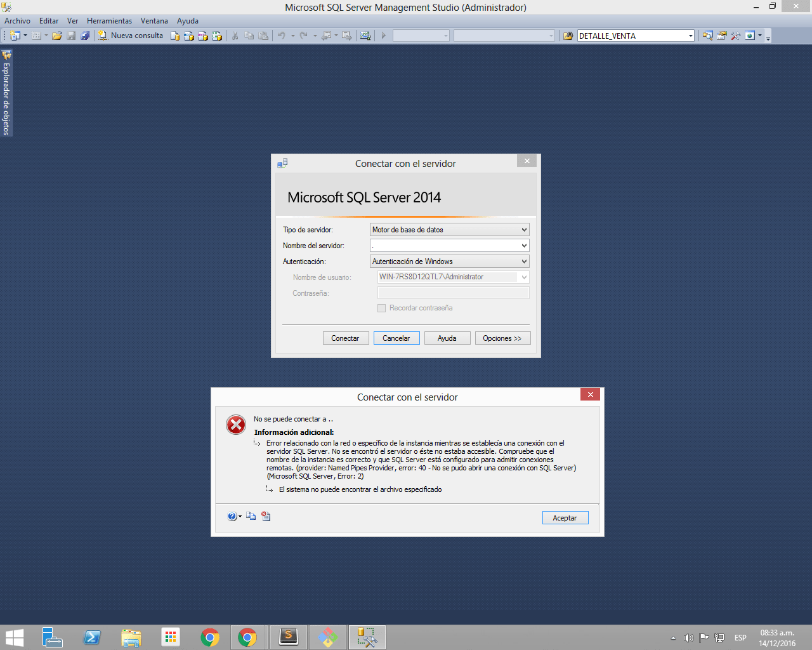This screenshot has width=812, height=650.
Task: Open the file-open folder icon in toolbar
Action: coord(57,36)
